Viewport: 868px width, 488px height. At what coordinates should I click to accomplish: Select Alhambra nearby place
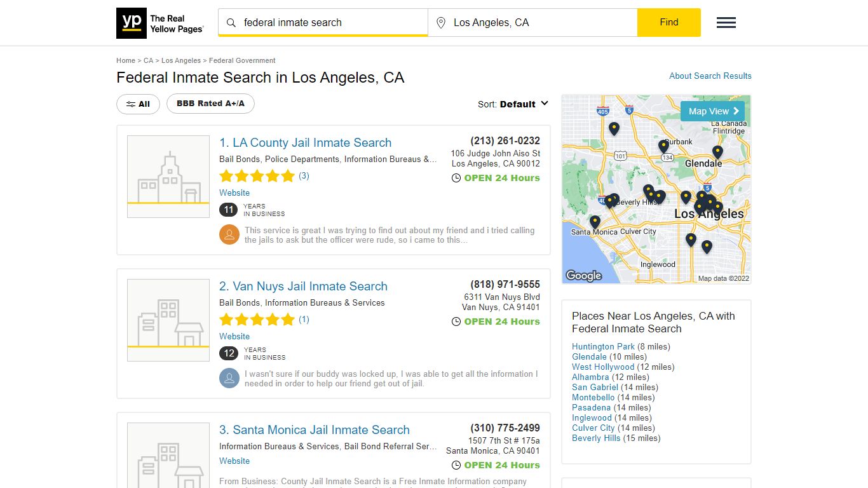[590, 377]
